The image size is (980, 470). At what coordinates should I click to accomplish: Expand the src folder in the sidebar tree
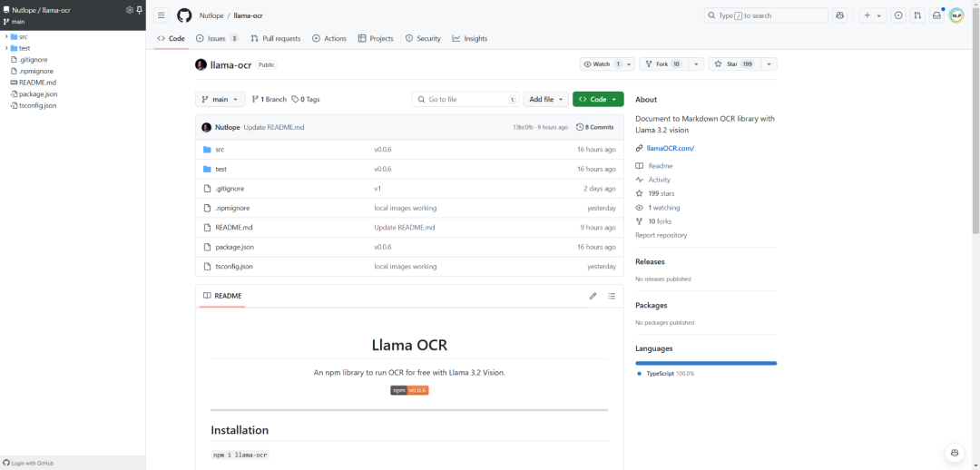click(6, 37)
